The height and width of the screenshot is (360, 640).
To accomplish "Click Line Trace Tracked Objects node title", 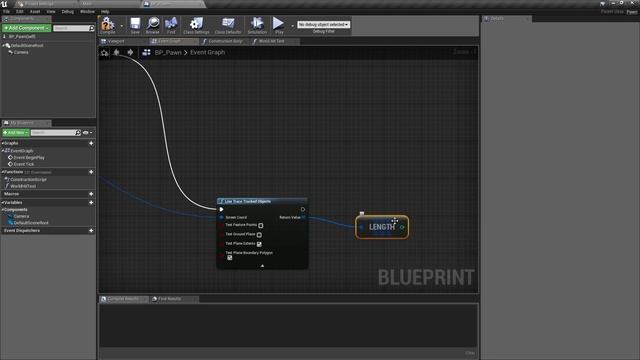I will click(x=248, y=201).
